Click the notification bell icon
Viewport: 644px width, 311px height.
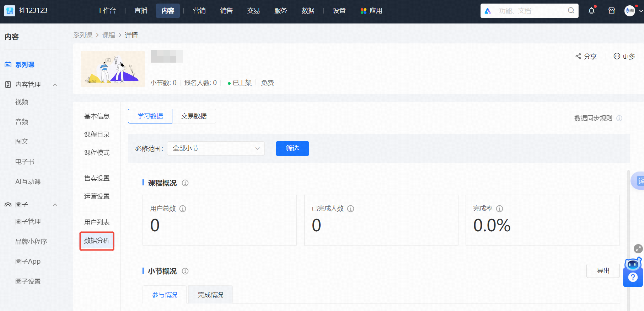(591, 11)
